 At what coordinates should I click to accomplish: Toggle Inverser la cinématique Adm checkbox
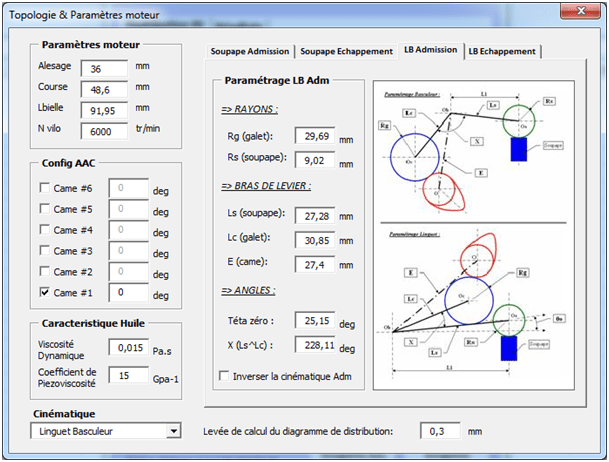click(224, 375)
